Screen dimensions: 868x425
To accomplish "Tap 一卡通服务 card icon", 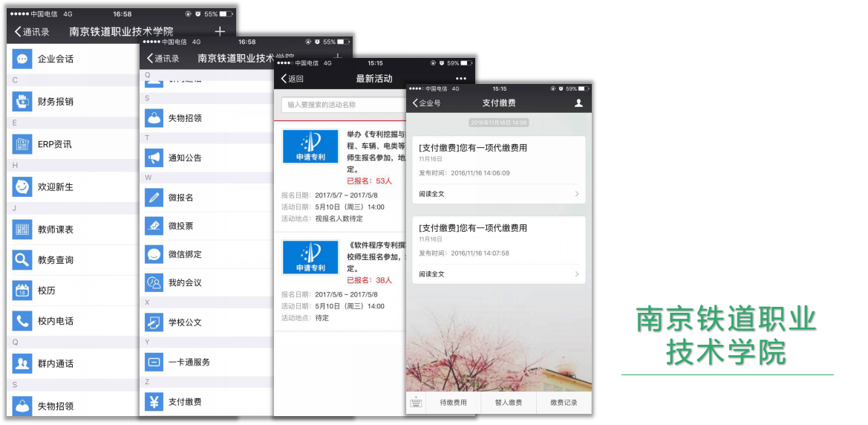I will click(x=154, y=363).
